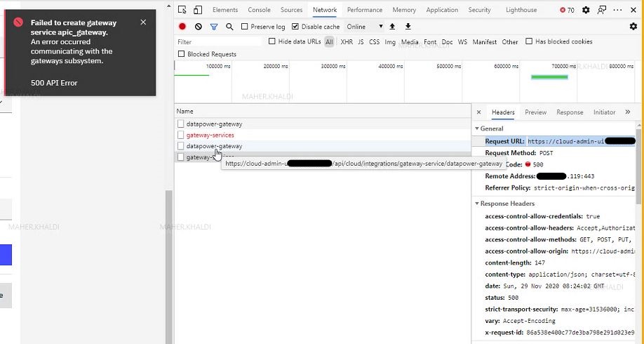Enable Has blocked cookies checkbox

tap(529, 41)
